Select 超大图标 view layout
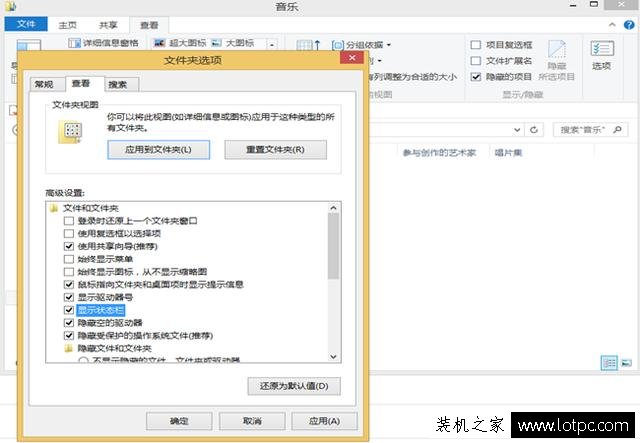This screenshot has width=640, height=443. pos(180,43)
